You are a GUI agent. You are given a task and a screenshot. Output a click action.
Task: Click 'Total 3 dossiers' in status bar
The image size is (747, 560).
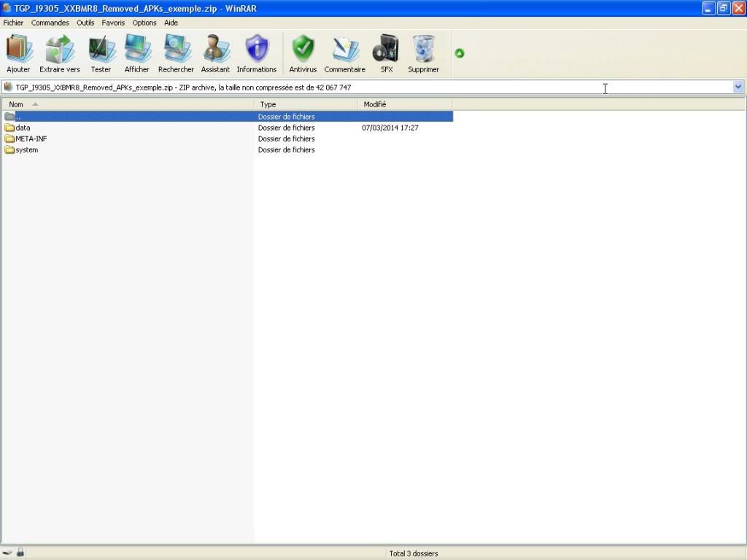414,553
